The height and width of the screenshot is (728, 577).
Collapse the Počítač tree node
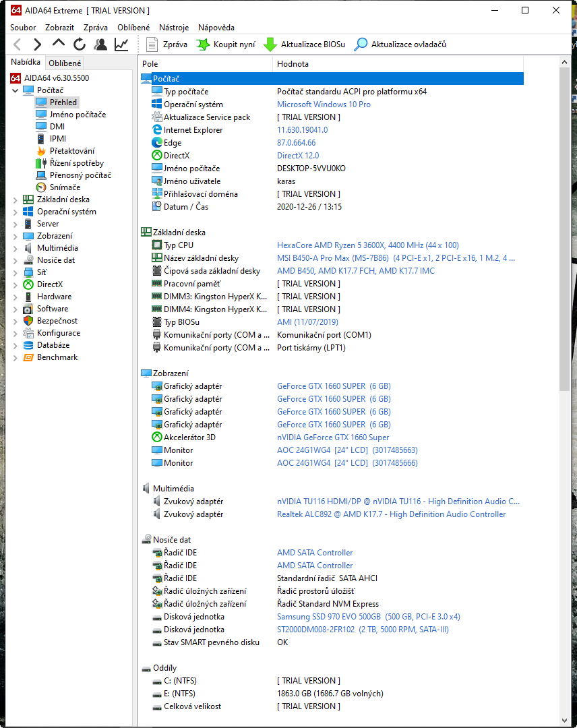pos(15,90)
